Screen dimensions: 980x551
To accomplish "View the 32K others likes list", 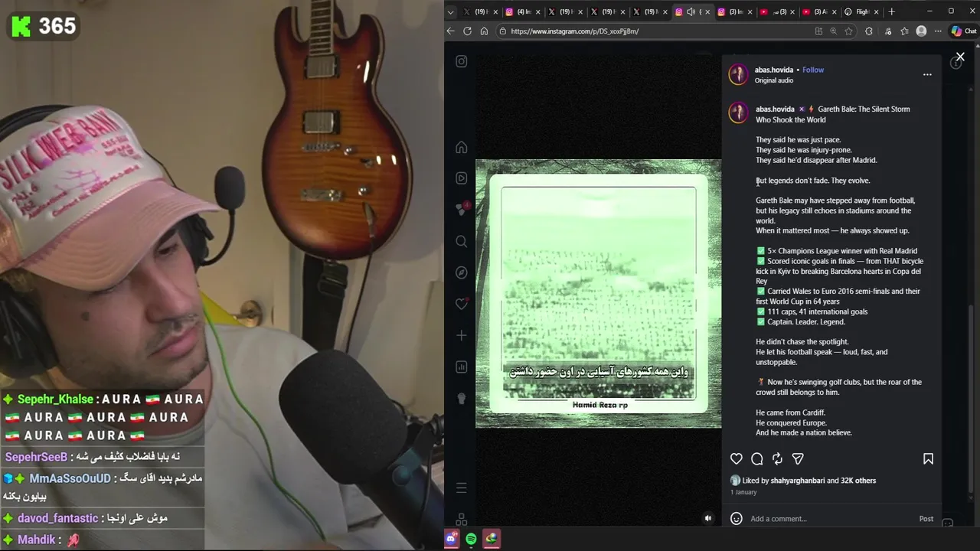I will (x=858, y=481).
